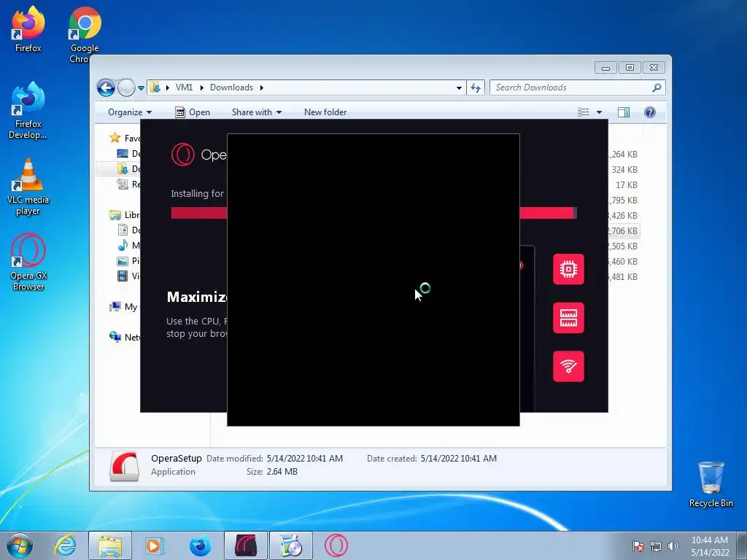Click the Show desktop button

click(x=742, y=545)
